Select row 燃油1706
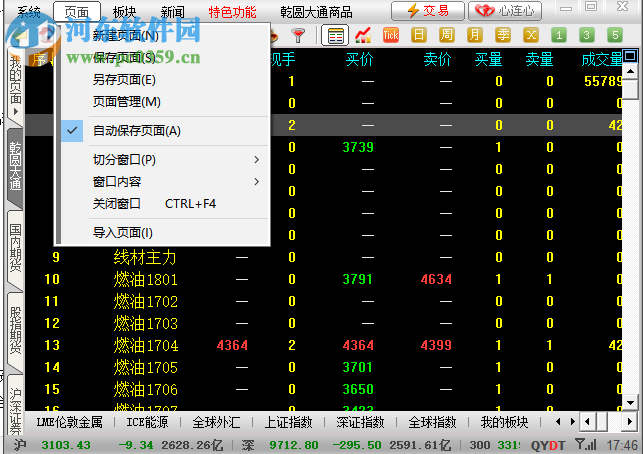Screen dimensions: 643x454 pos(324,389)
